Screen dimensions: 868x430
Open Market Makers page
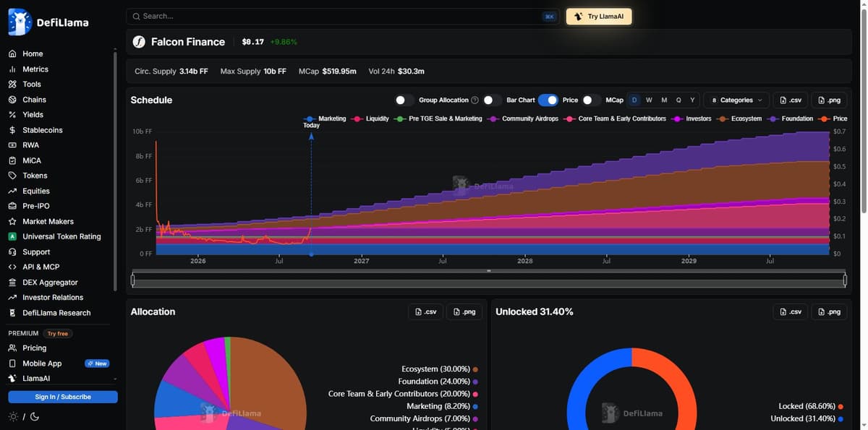click(48, 221)
